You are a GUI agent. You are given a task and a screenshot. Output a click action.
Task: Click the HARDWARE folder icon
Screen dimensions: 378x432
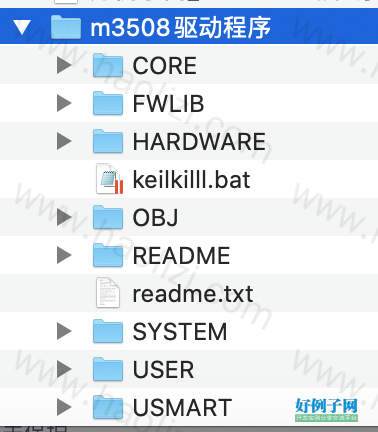click(x=108, y=141)
